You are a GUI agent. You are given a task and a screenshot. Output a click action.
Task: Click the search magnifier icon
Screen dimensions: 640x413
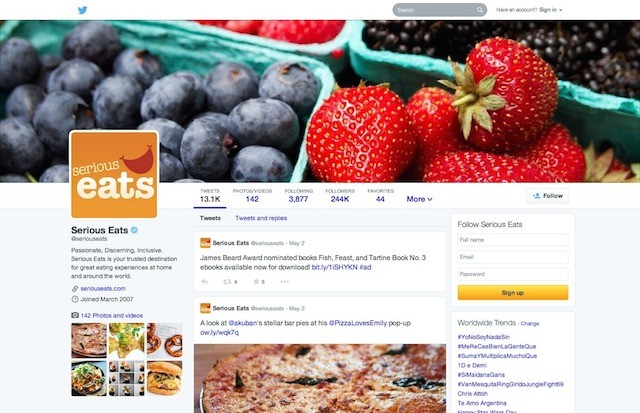(480, 10)
